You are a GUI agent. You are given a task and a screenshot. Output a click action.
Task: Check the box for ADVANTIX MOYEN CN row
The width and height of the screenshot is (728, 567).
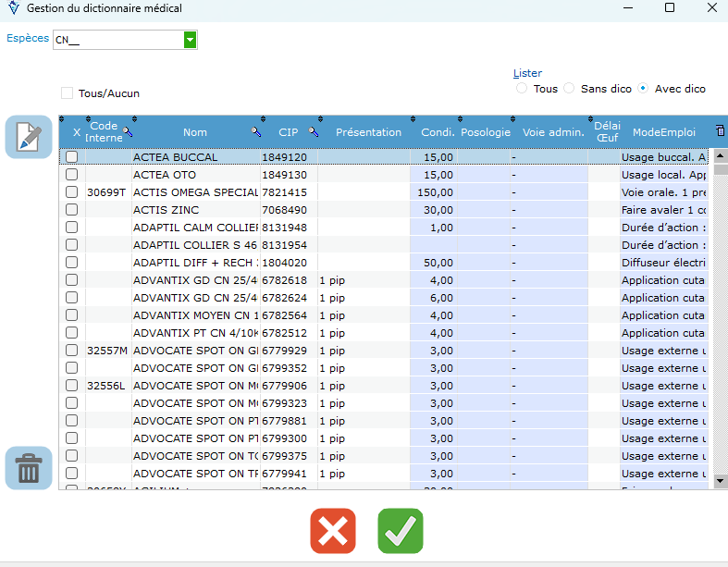(71, 315)
